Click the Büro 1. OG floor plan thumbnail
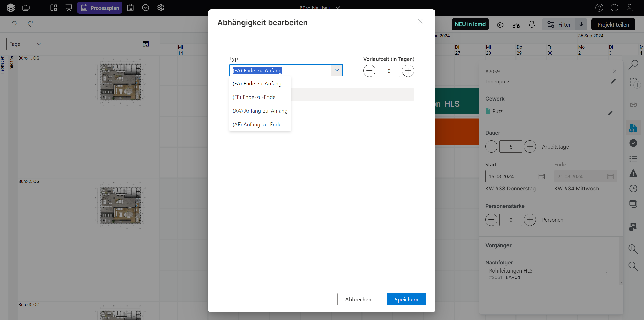The height and width of the screenshot is (320, 644). click(x=120, y=82)
